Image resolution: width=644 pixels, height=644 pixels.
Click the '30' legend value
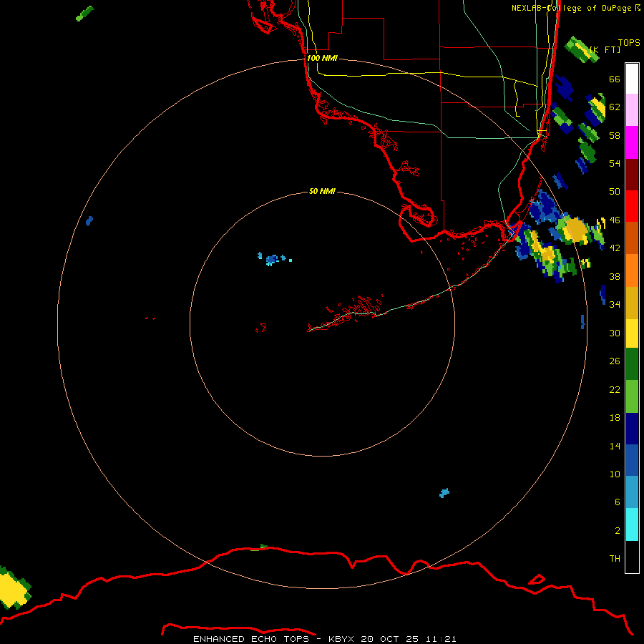(x=615, y=333)
